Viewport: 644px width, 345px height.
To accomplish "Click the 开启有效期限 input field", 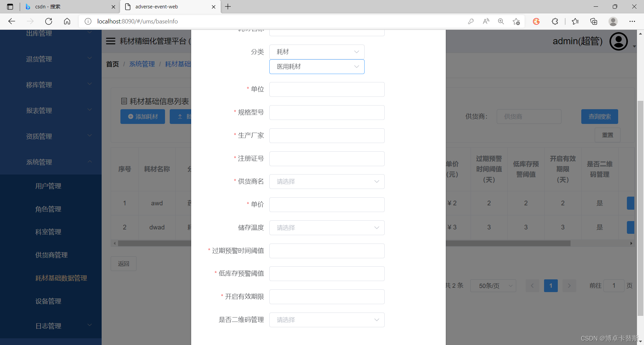I will [327, 297].
